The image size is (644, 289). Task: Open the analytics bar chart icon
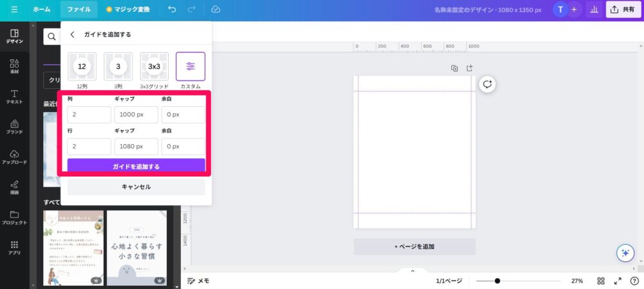593,10
